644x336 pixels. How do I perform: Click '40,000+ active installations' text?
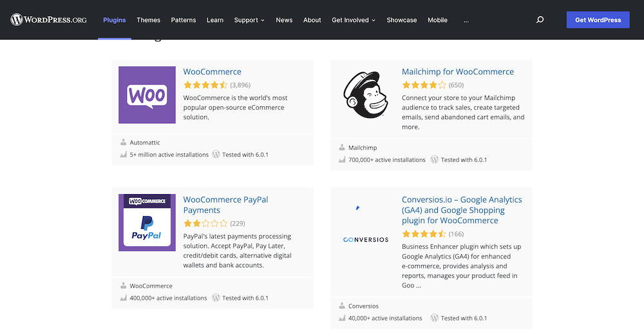click(385, 318)
